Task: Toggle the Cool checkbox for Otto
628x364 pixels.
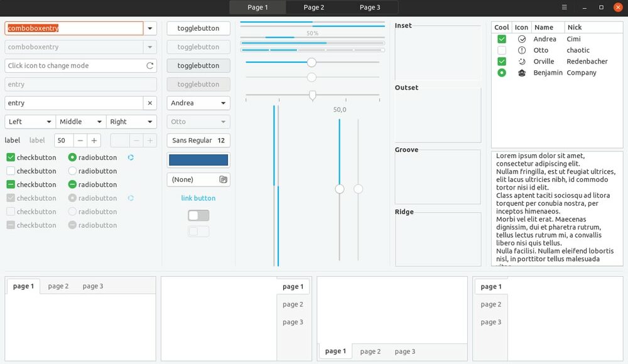Action: click(x=501, y=50)
